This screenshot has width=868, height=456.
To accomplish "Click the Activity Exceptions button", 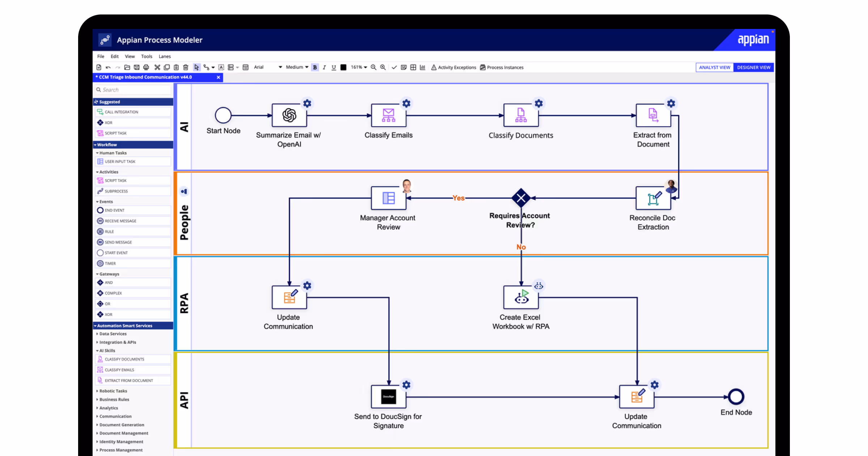I will pyautogui.click(x=454, y=67).
